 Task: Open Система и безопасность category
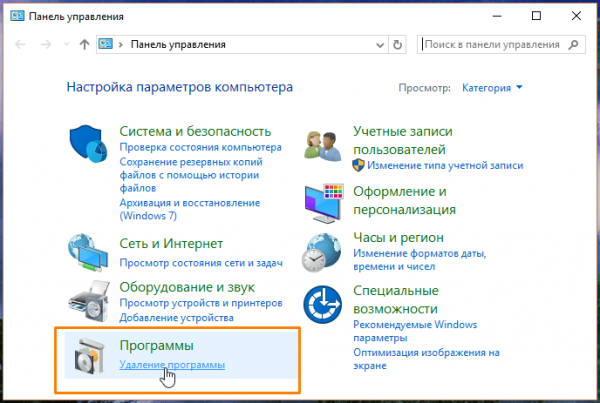(x=195, y=131)
